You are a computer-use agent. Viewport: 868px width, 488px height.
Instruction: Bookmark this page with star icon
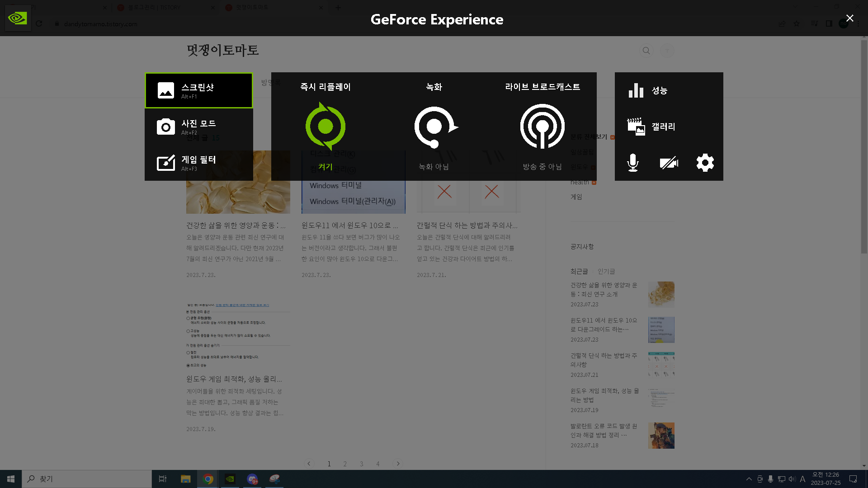(x=797, y=23)
